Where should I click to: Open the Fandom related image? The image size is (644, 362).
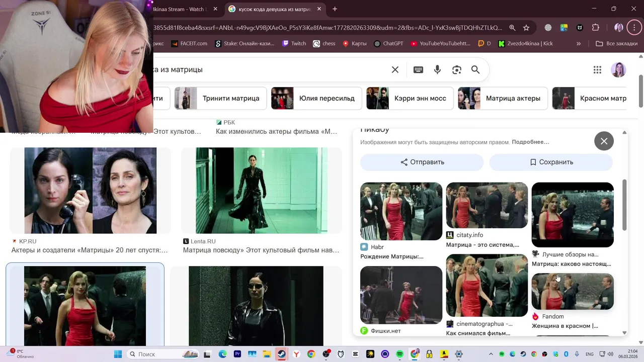tap(573, 292)
